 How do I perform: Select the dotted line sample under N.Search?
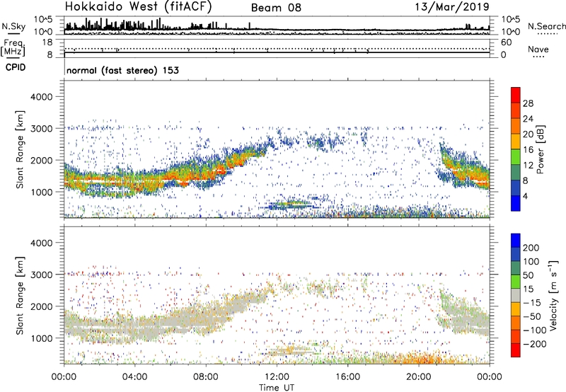coord(548,34)
